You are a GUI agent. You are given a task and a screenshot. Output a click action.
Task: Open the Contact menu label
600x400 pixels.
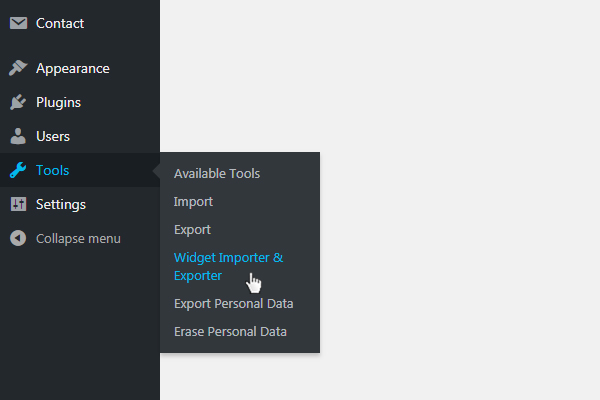coord(60,23)
